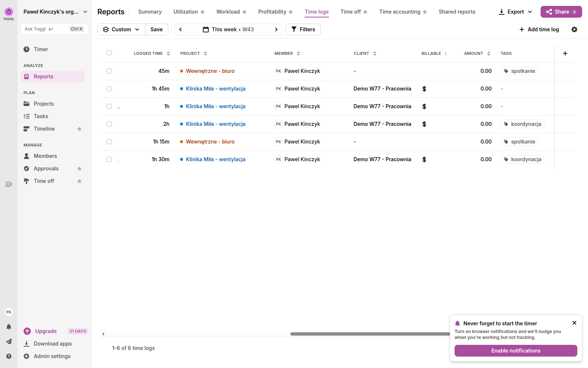Open the Shared reports tab
The width and height of the screenshot is (588, 368).
(457, 12)
